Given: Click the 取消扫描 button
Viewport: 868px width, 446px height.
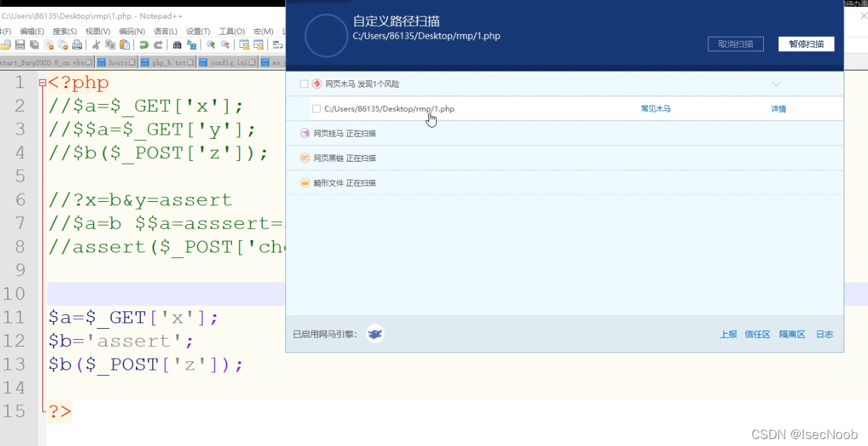Looking at the screenshot, I should pyautogui.click(x=735, y=44).
